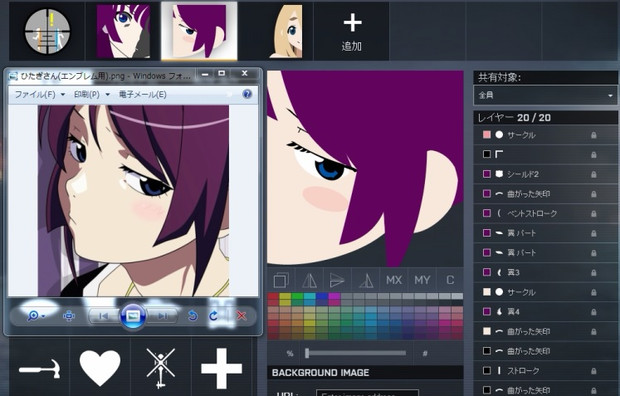
Task: Delete image with red X in Photo Viewer
Action: 241,316
